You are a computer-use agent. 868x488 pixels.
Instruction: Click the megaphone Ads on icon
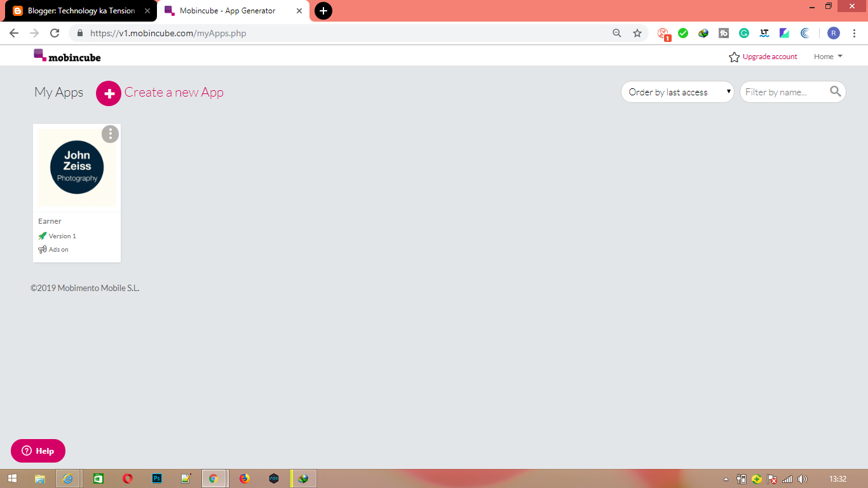(43, 250)
